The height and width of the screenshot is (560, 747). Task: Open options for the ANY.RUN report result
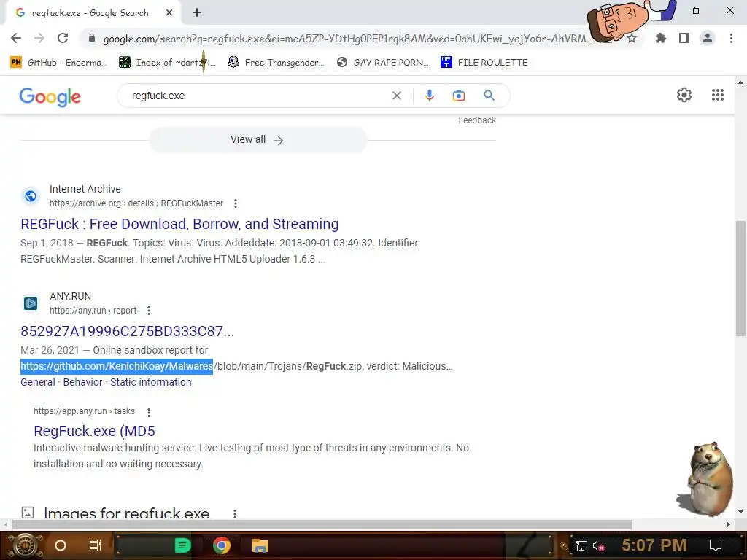point(149,311)
